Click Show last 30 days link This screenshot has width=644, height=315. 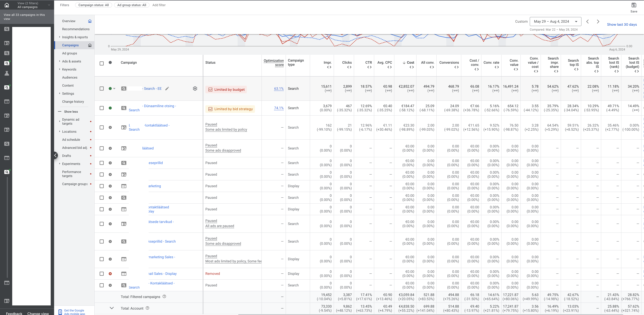pos(622,25)
